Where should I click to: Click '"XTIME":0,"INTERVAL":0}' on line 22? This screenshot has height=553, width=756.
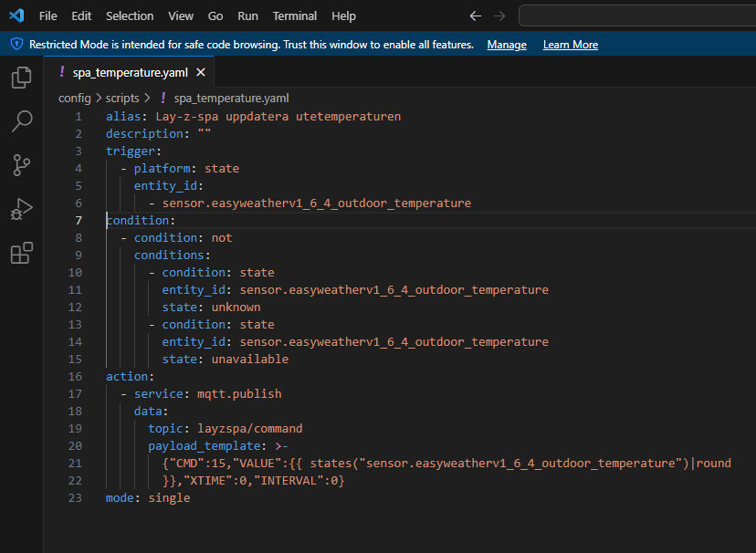coord(264,481)
